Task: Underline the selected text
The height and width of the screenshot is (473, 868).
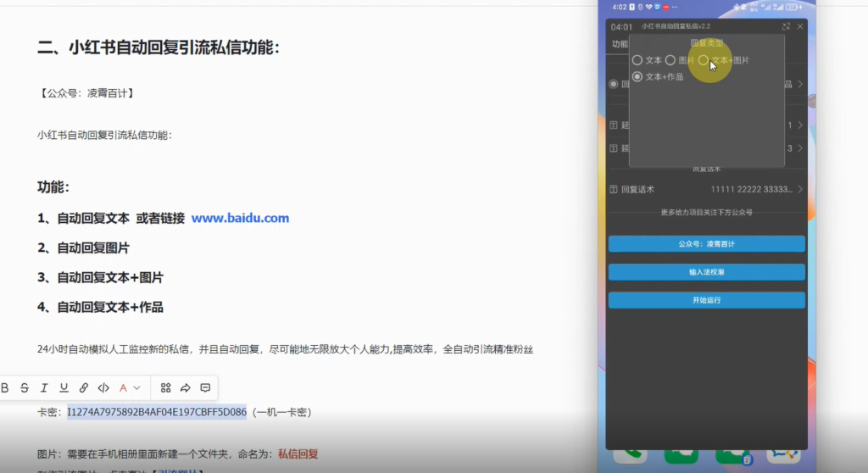Action: [64, 388]
